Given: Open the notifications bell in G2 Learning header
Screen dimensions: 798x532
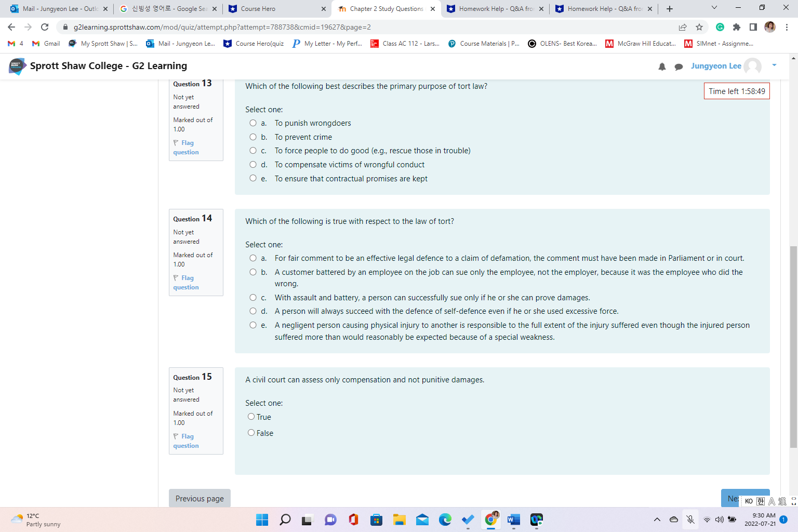Looking at the screenshot, I should point(662,66).
